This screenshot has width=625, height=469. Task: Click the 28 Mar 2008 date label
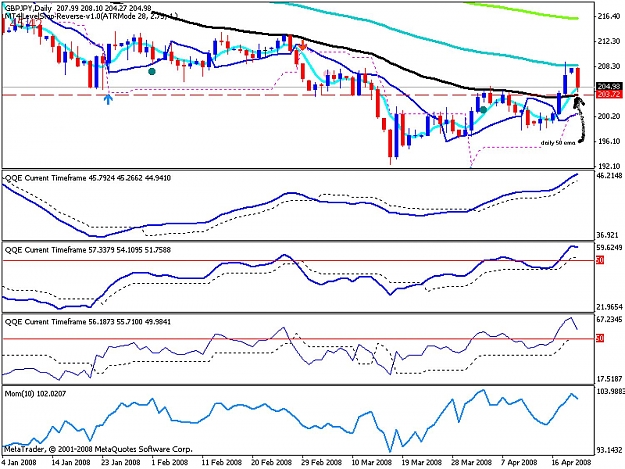click(472, 462)
